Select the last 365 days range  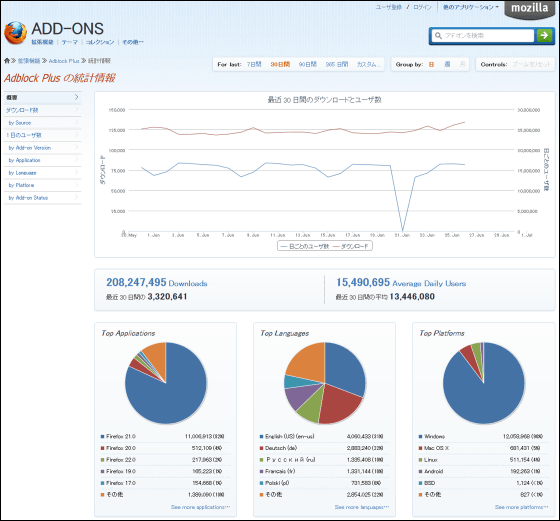coord(337,64)
